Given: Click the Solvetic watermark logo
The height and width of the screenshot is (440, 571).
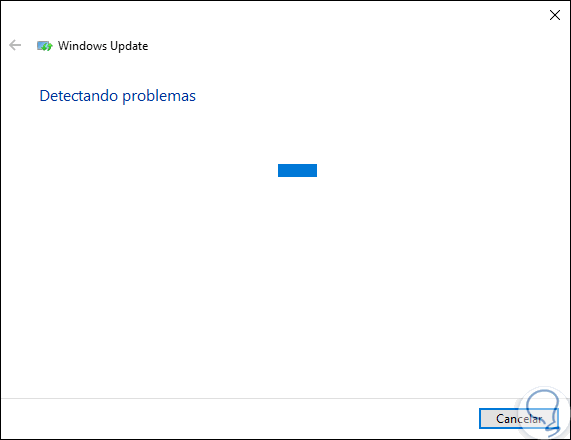Looking at the screenshot, I should [x=543, y=412].
